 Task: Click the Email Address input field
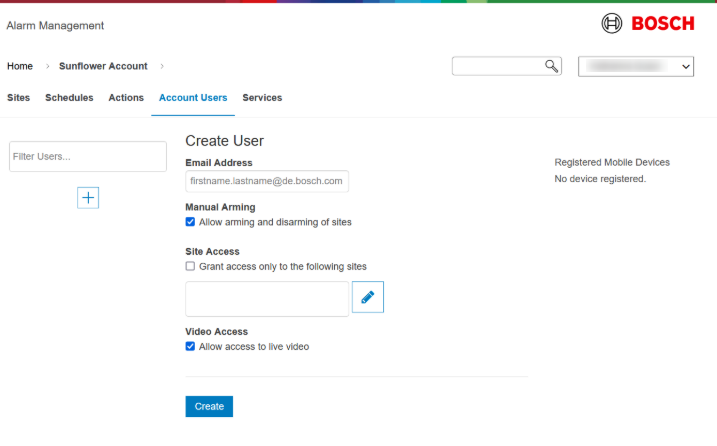pos(267,181)
